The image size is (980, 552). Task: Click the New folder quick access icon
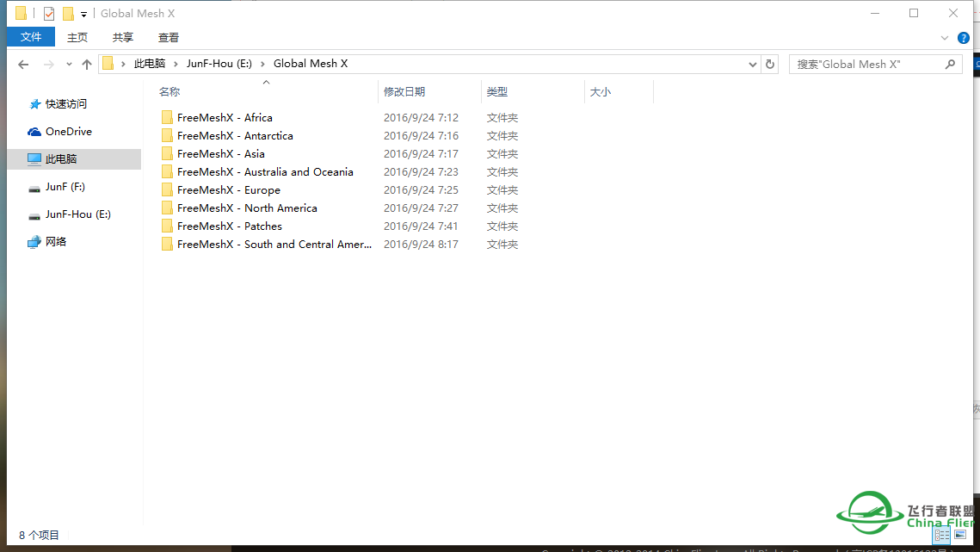[68, 13]
